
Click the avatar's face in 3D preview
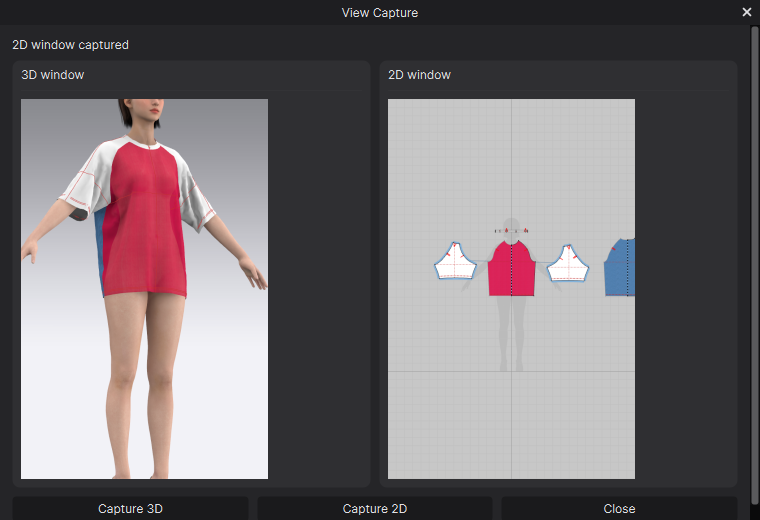click(150, 110)
